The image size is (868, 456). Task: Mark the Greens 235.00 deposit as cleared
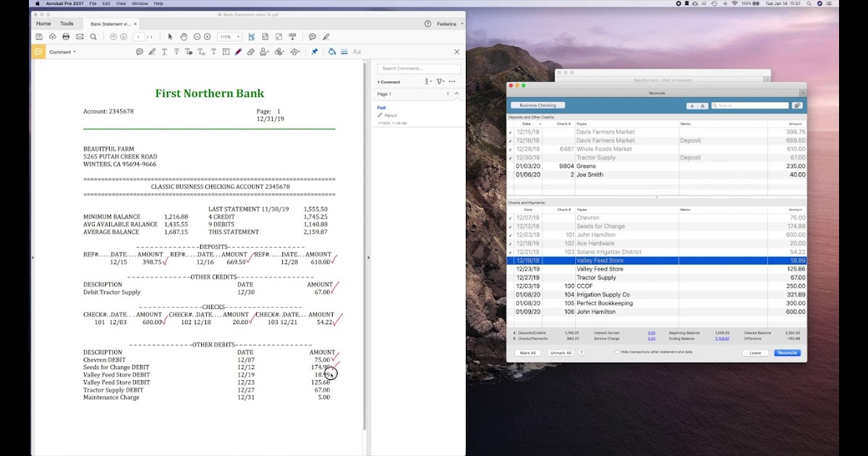pyautogui.click(x=511, y=166)
